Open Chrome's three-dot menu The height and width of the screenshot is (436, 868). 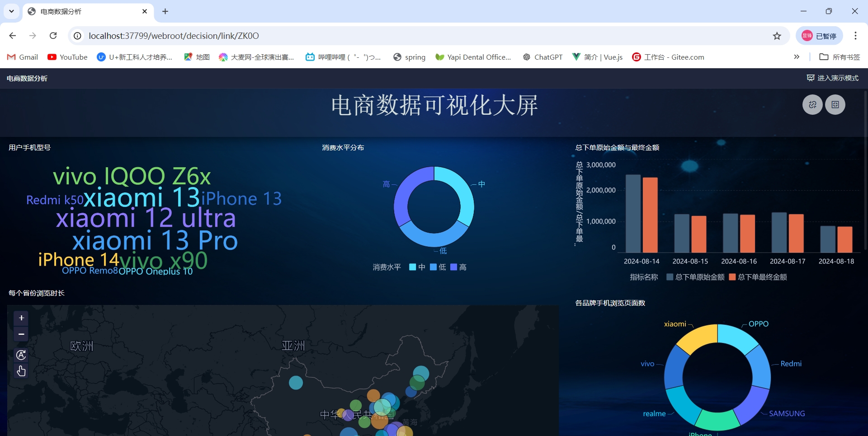(855, 36)
